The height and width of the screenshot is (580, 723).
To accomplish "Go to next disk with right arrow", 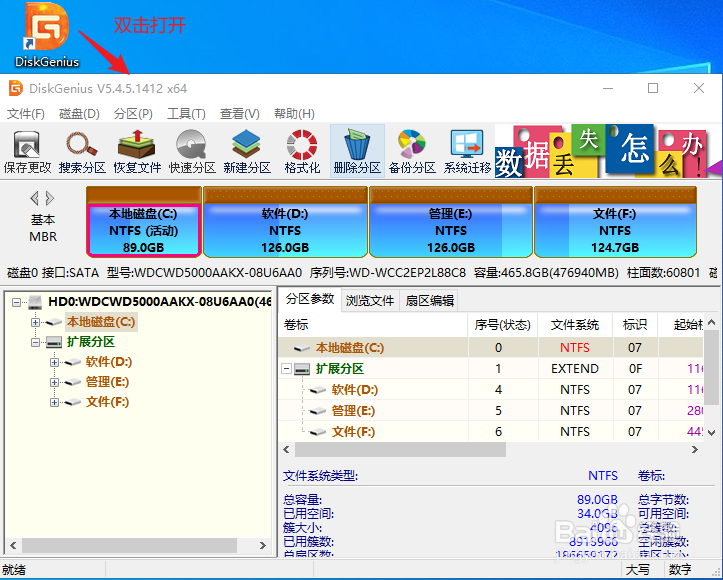I will point(50,198).
